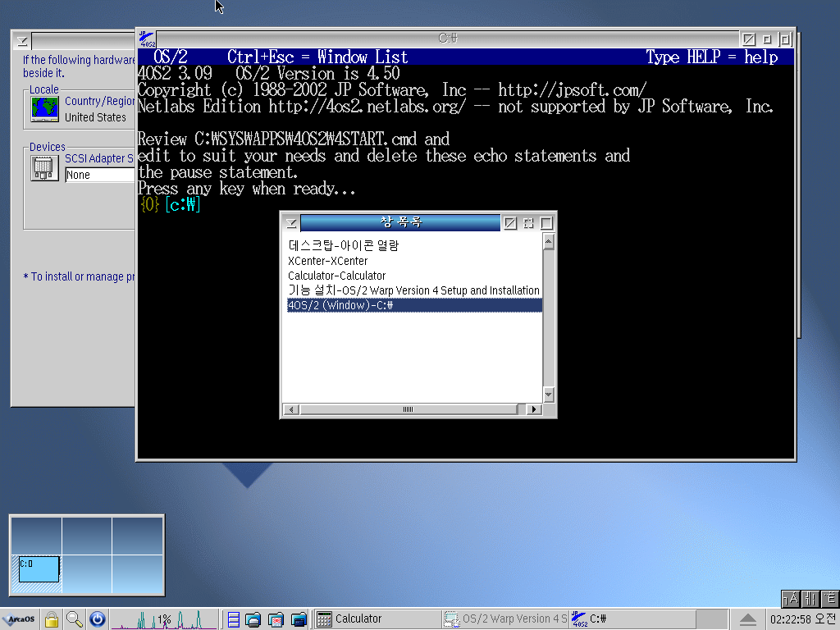The width and height of the screenshot is (840, 630).
Task: Select 'Calculator-Calculator' in the window list
Action: [336, 276]
